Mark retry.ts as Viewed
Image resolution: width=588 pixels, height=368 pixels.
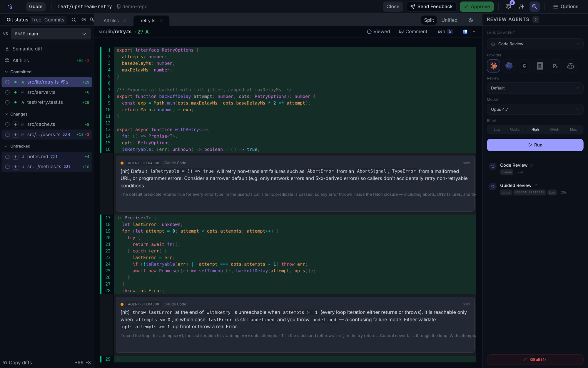378,32
